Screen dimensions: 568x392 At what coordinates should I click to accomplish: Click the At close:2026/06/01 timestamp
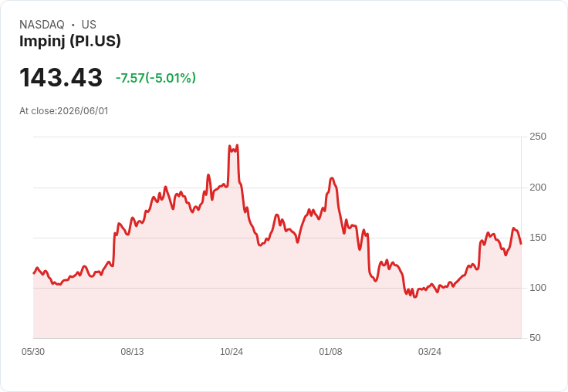pos(64,111)
